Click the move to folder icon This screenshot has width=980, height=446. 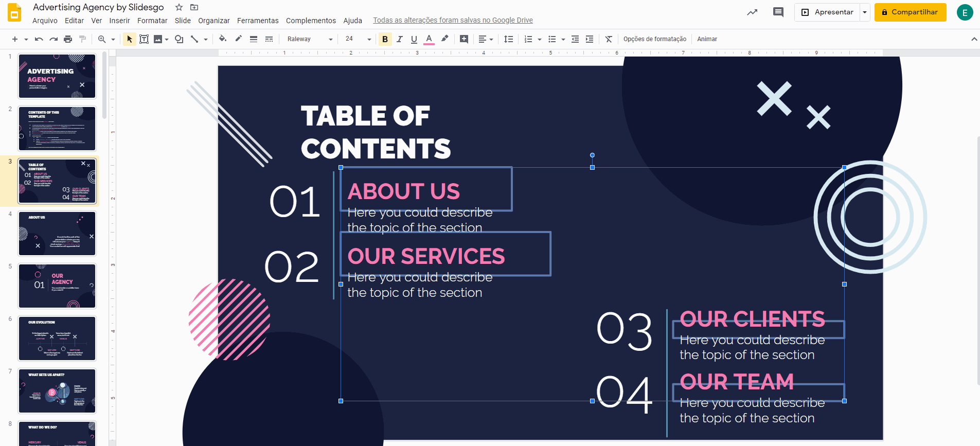[x=194, y=7]
